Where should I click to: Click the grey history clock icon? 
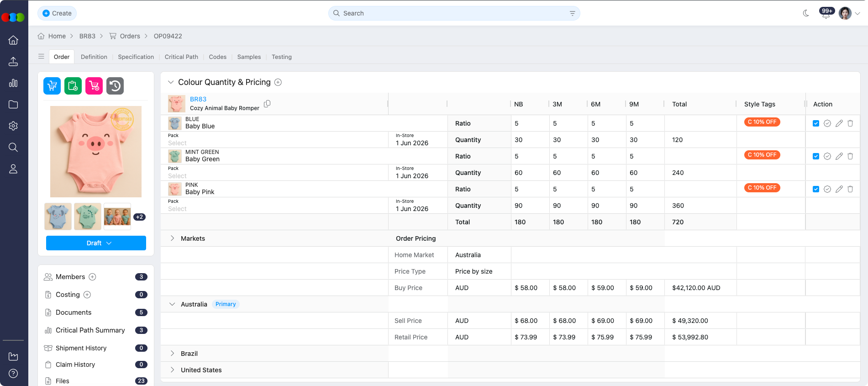115,86
